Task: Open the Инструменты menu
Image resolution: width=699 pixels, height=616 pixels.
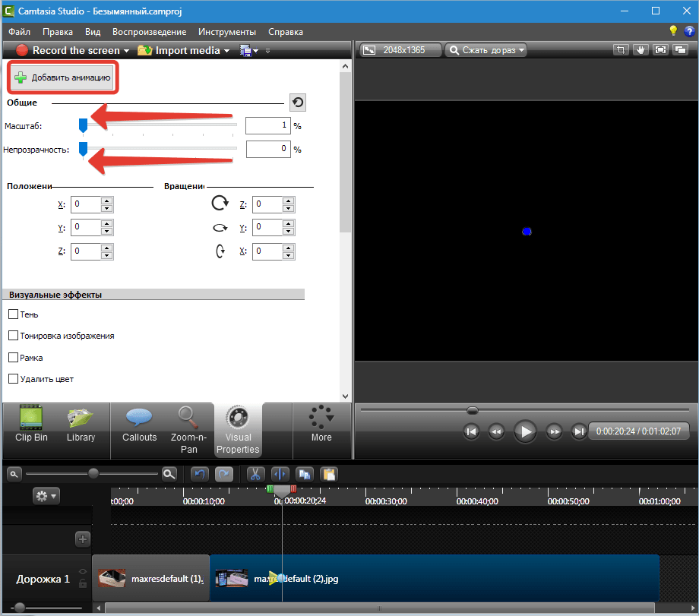Action: point(226,32)
